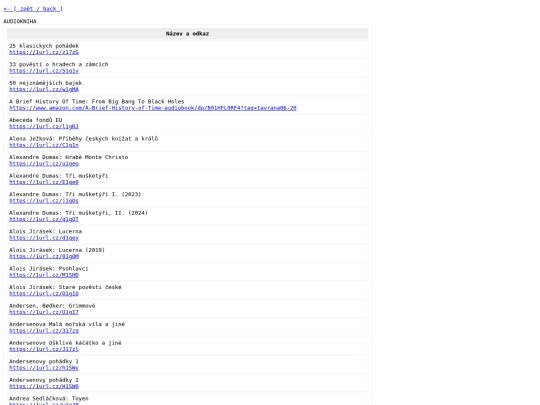The height and width of the screenshot is (405, 540).
Task: Click title 'A Brief History Of Time: From Big Bang To Black Holes'
Action: pyautogui.click(x=97, y=102)
